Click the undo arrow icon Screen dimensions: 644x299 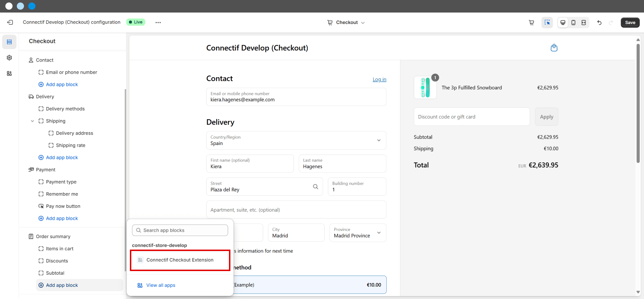599,23
